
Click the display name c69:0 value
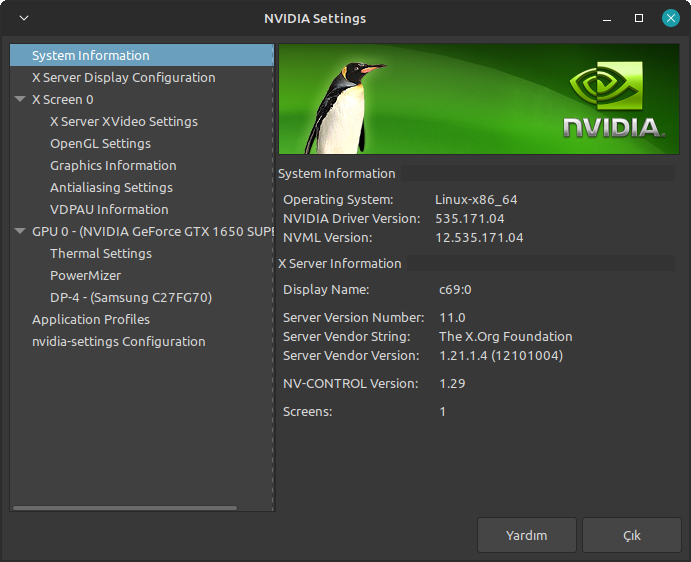click(x=455, y=290)
